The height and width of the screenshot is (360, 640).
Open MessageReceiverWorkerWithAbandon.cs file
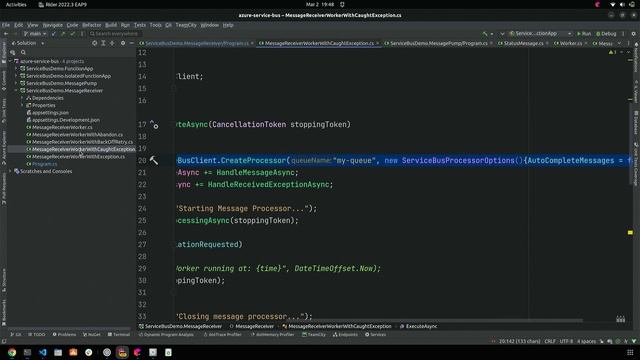click(74, 135)
